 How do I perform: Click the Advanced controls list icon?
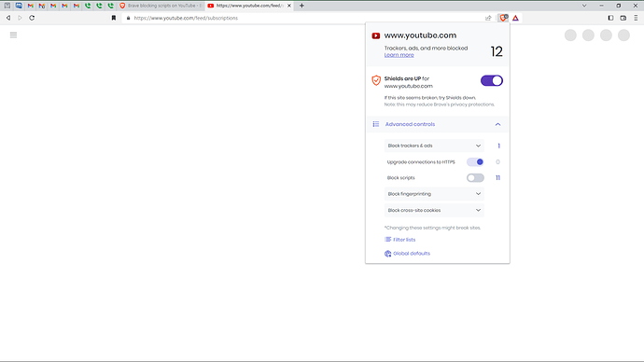[x=376, y=124]
